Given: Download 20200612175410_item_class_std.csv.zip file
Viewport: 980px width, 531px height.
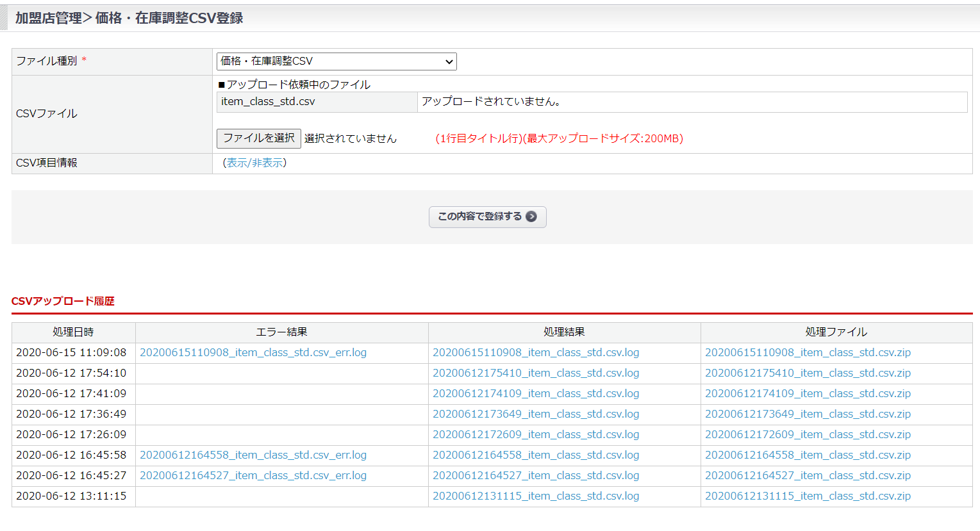Looking at the screenshot, I should [808, 373].
